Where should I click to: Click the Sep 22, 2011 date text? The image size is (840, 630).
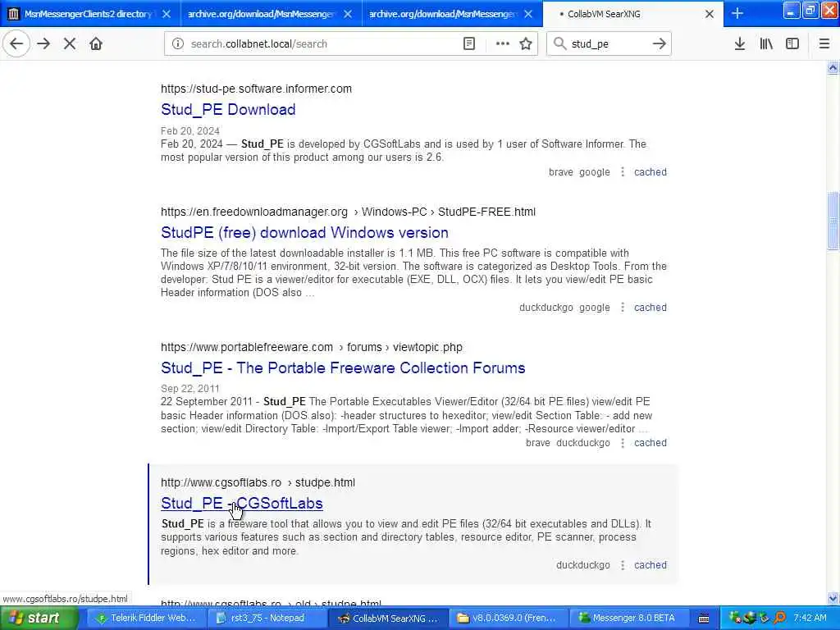189,388
